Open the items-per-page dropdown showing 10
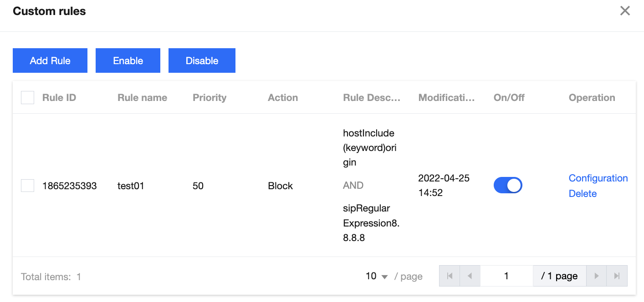Viewport: 644px width, 302px height. (x=377, y=276)
